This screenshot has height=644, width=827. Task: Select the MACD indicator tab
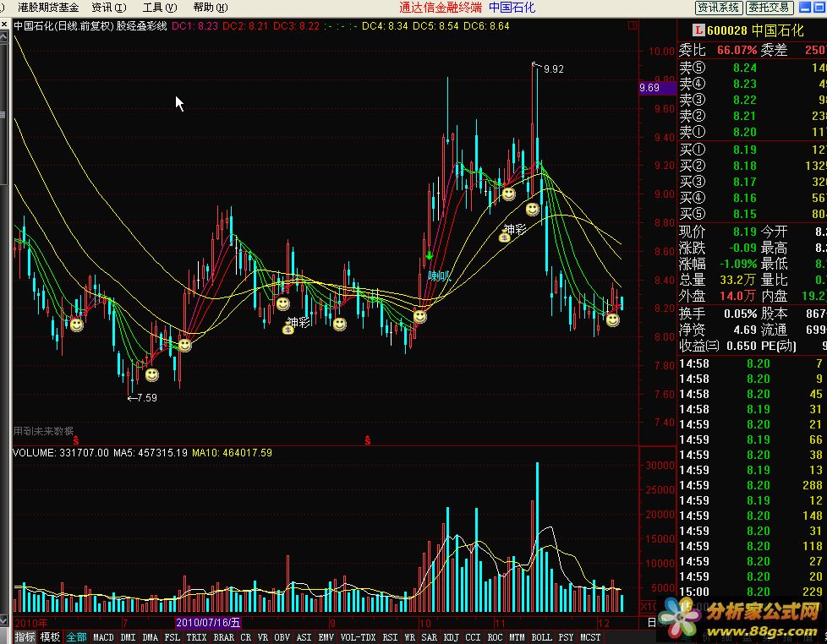[x=103, y=637]
